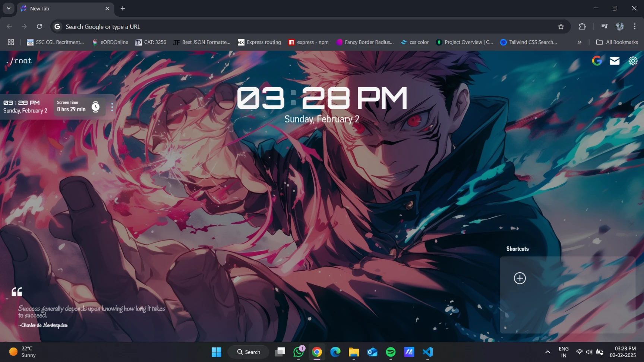Open the eORDOnline bookmark

[110, 42]
